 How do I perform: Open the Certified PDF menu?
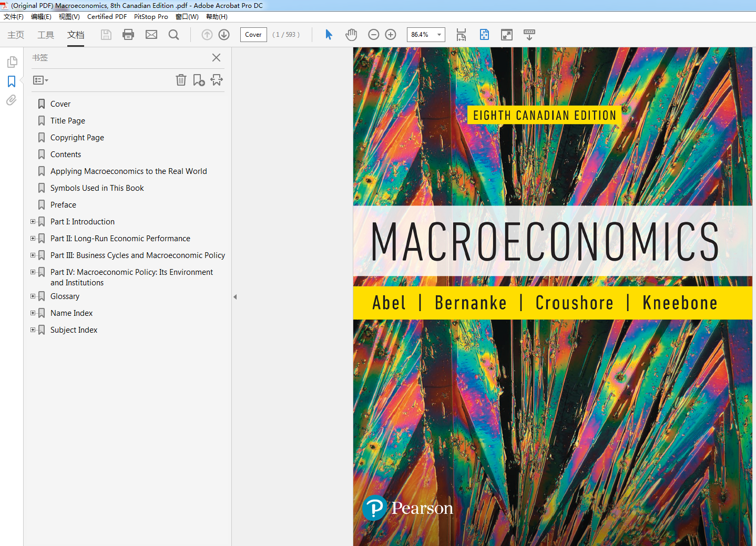(107, 17)
